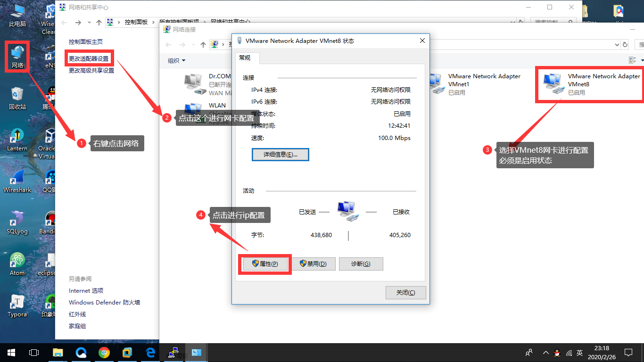Click the 详细信息(E)... button
The image size is (644, 362).
coord(281,155)
